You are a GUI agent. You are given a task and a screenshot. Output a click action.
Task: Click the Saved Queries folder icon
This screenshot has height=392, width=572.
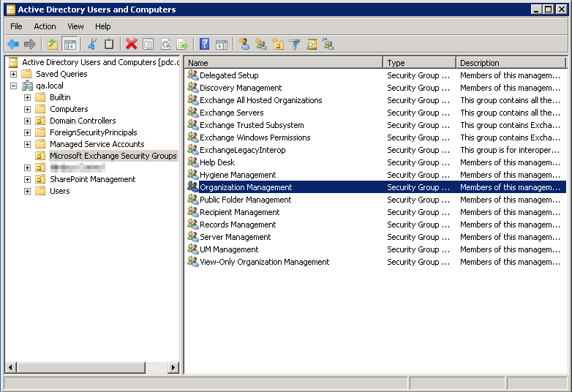coord(26,74)
